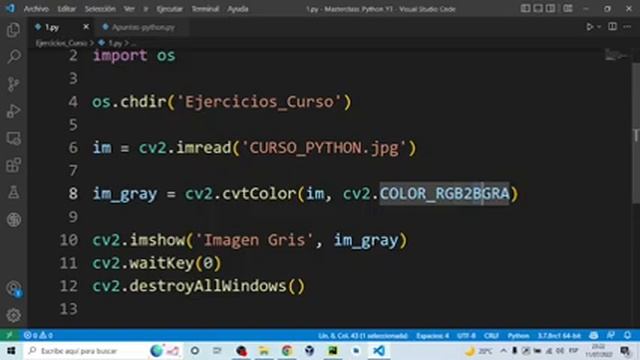Click on cv2.destroyAllWindows() line
The height and width of the screenshot is (360, 640).
[x=198, y=286]
